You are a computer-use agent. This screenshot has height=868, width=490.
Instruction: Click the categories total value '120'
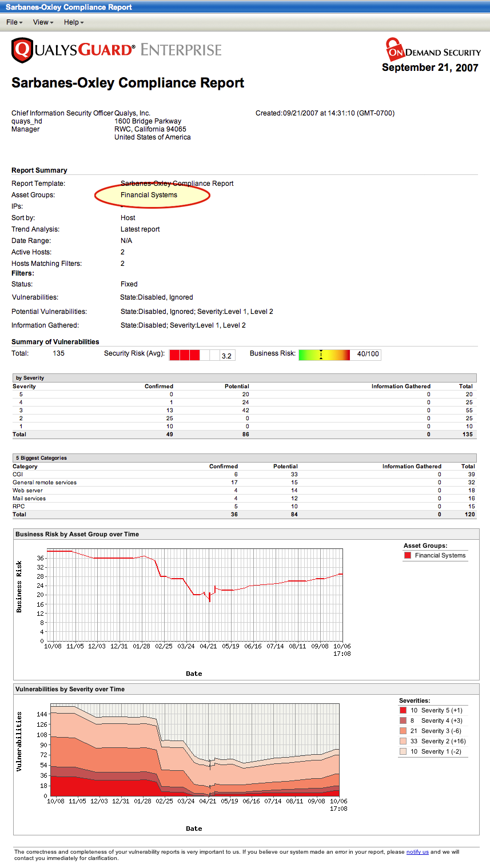(x=469, y=515)
